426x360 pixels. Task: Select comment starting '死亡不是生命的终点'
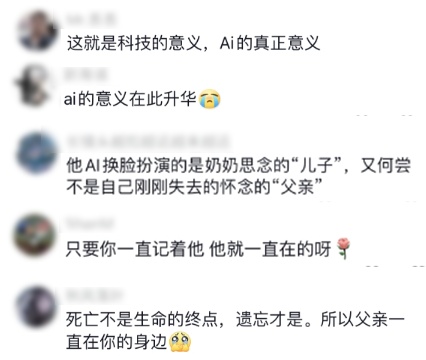pyautogui.click(x=235, y=331)
